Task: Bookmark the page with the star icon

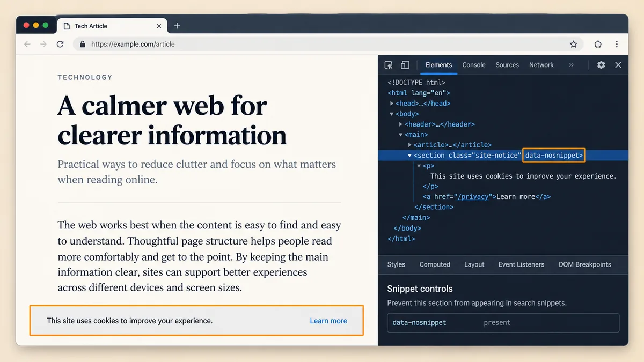Action: coord(573,45)
